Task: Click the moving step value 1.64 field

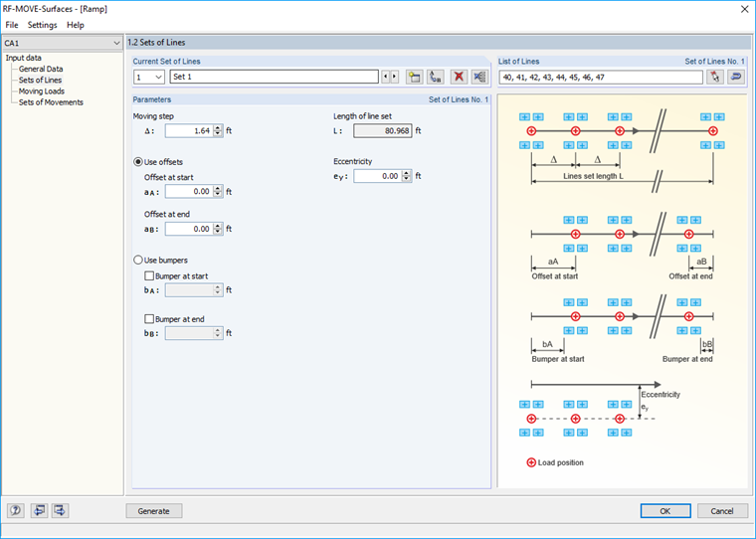Action: click(189, 130)
